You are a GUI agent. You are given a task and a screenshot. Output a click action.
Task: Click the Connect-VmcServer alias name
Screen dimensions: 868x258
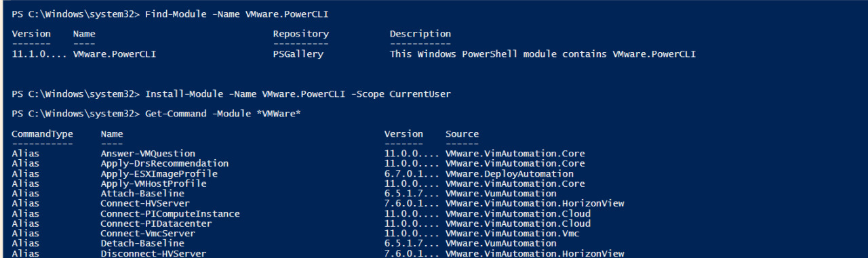click(x=148, y=234)
